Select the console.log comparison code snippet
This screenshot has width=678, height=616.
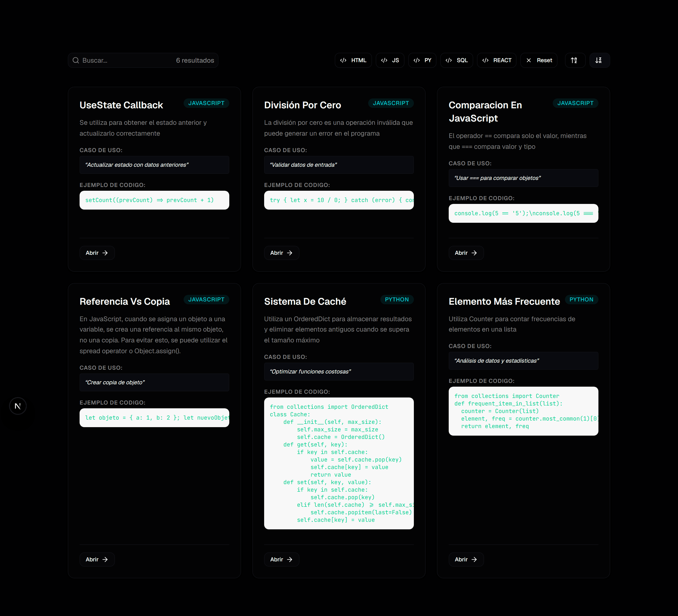523,213
